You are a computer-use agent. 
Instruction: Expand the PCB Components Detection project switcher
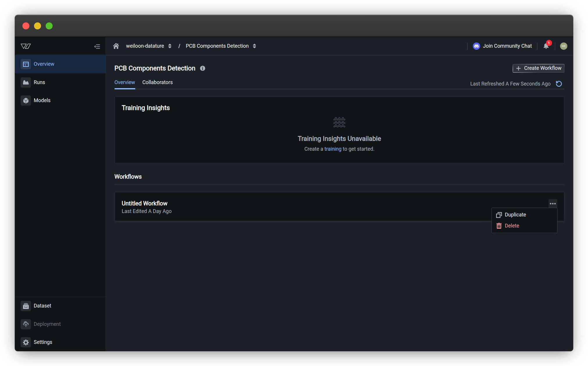pyautogui.click(x=254, y=46)
